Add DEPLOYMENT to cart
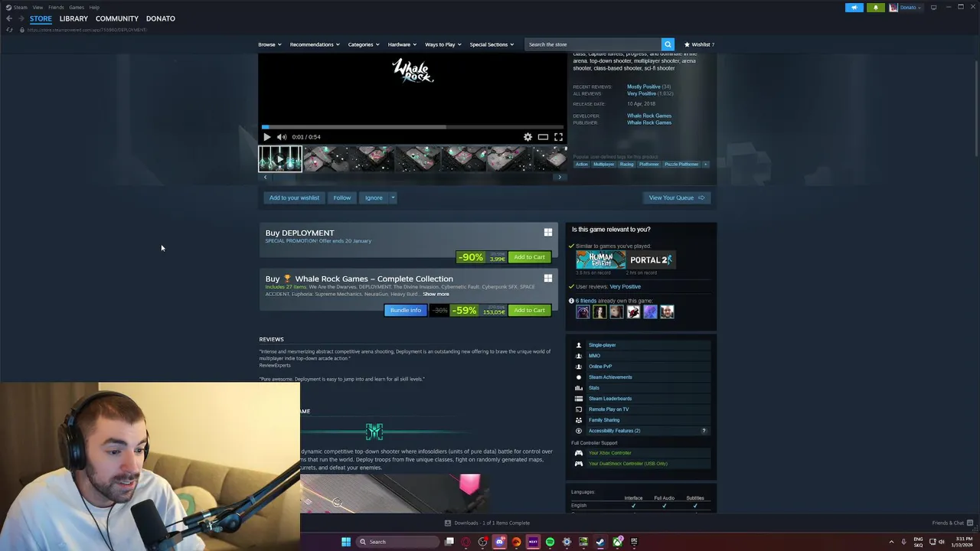This screenshot has height=551, width=980. tap(530, 257)
